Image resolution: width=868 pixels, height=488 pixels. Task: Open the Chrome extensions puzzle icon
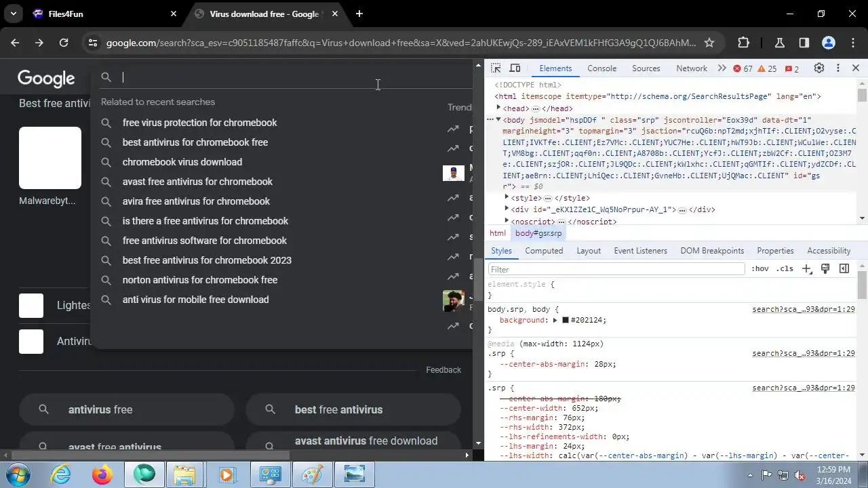pyautogui.click(x=743, y=43)
